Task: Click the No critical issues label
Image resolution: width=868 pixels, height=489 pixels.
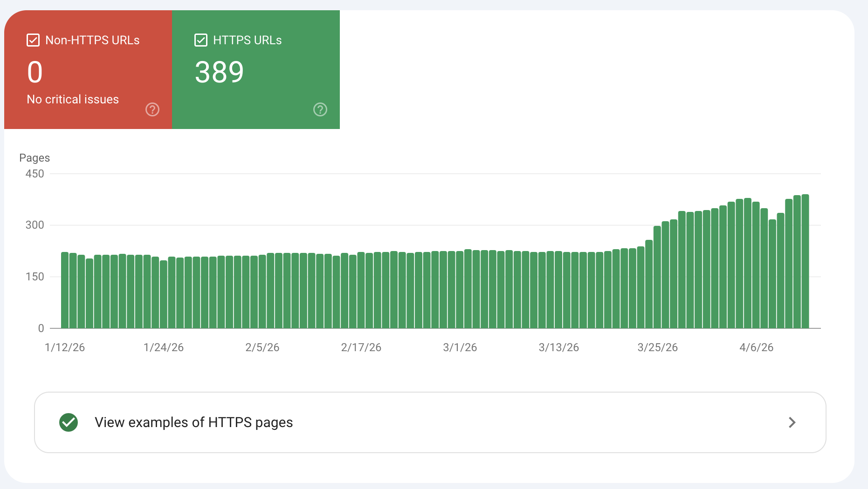Action: [x=73, y=99]
